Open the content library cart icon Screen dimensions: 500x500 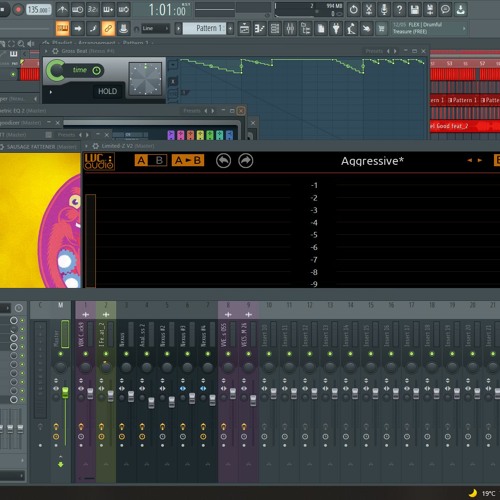coord(382,29)
